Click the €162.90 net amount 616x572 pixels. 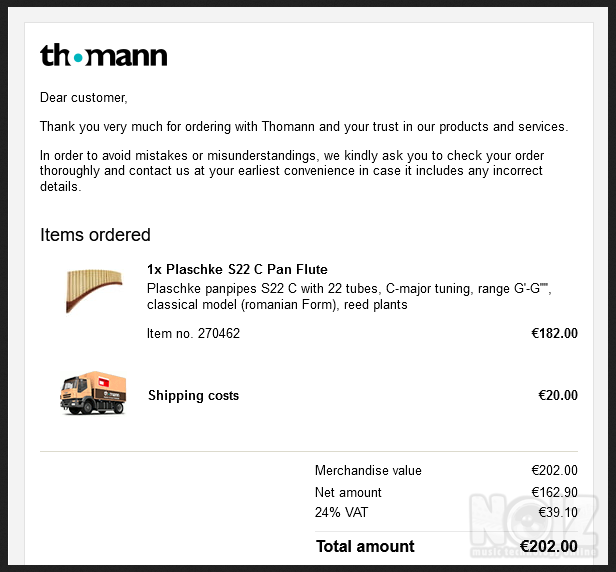pos(554,492)
